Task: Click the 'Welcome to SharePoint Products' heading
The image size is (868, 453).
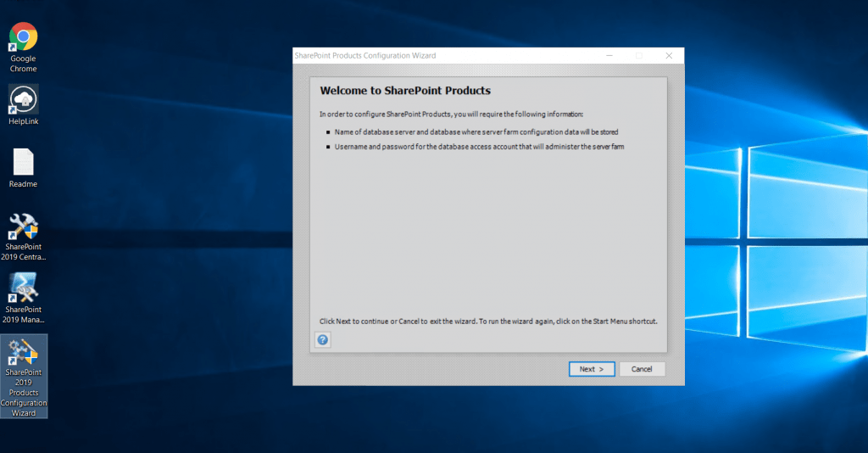Action: (405, 91)
